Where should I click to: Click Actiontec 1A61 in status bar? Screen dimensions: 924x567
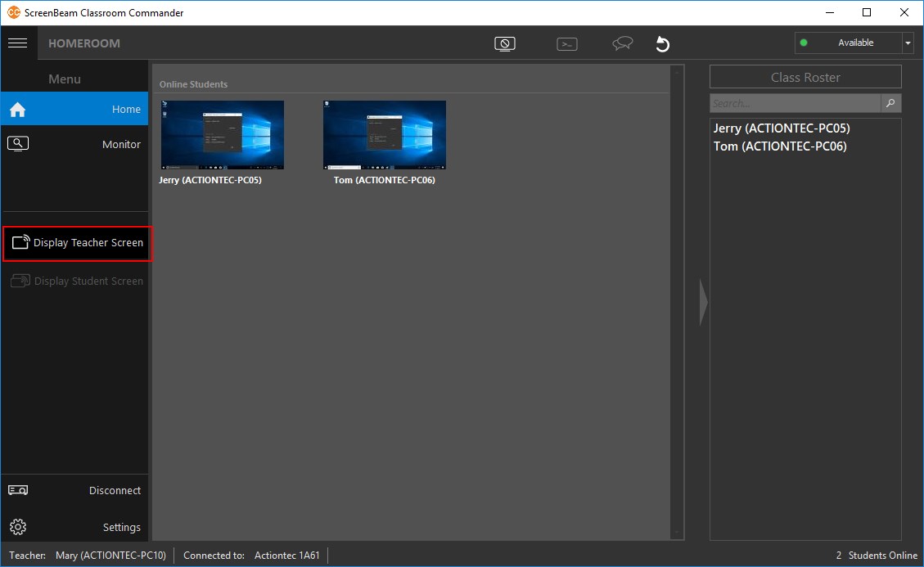point(287,556)
